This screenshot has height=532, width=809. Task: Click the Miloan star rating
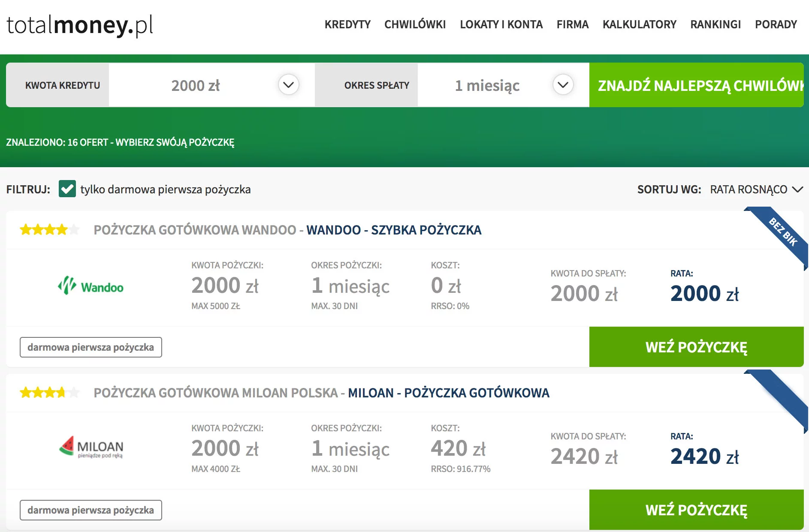[x=49, y=393]
